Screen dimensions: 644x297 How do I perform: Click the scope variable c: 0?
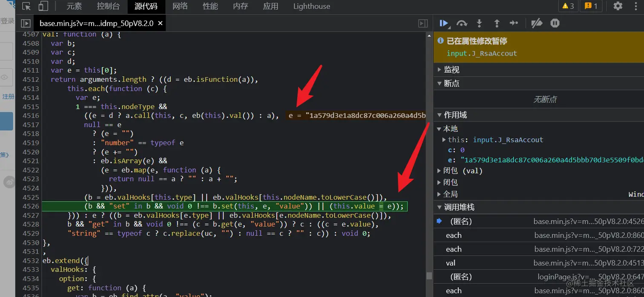coord(456,150)
